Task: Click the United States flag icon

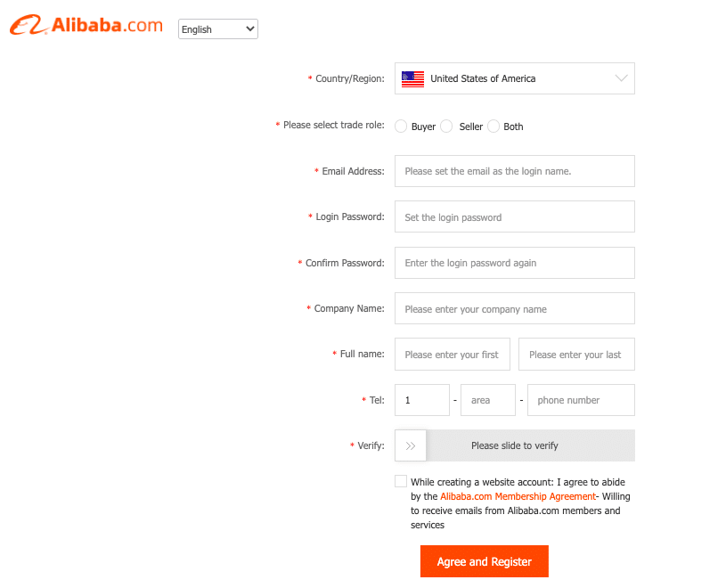Action: click(x=412, y=79)
